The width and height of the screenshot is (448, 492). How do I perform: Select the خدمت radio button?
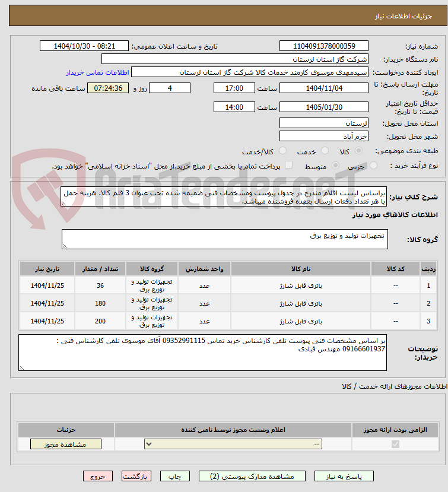tap(325, 151)
